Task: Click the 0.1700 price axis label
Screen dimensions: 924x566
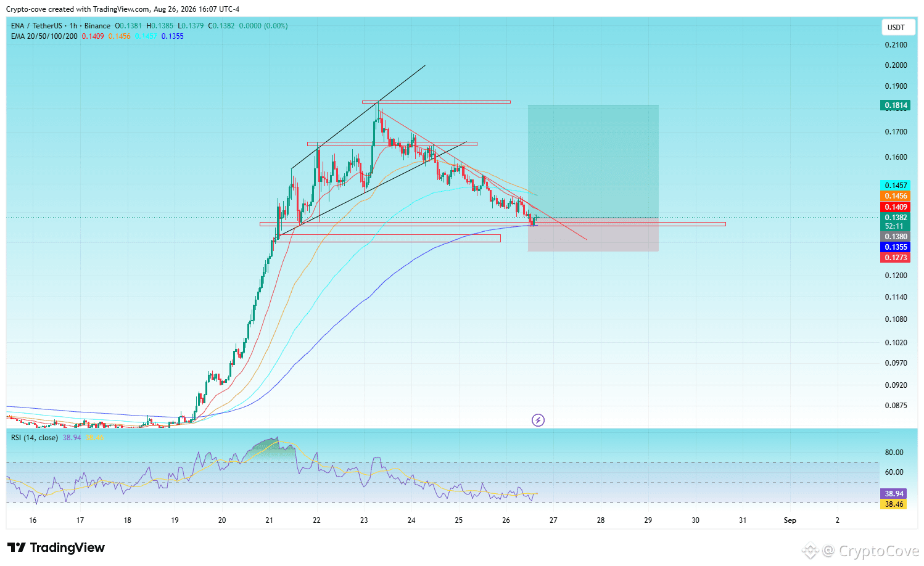Action: 896,132
